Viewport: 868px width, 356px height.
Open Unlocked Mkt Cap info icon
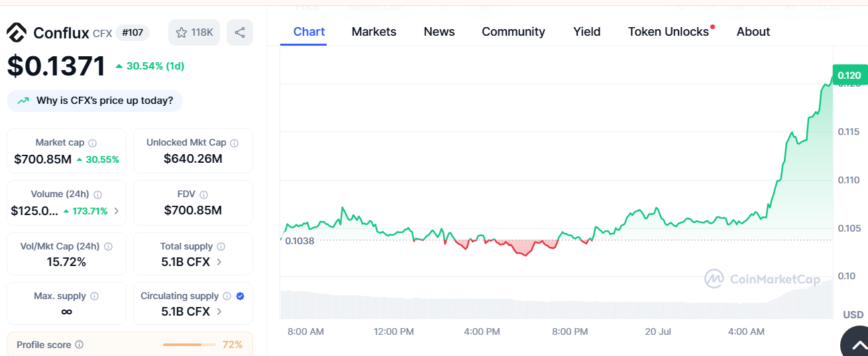(x=235, y=143)
